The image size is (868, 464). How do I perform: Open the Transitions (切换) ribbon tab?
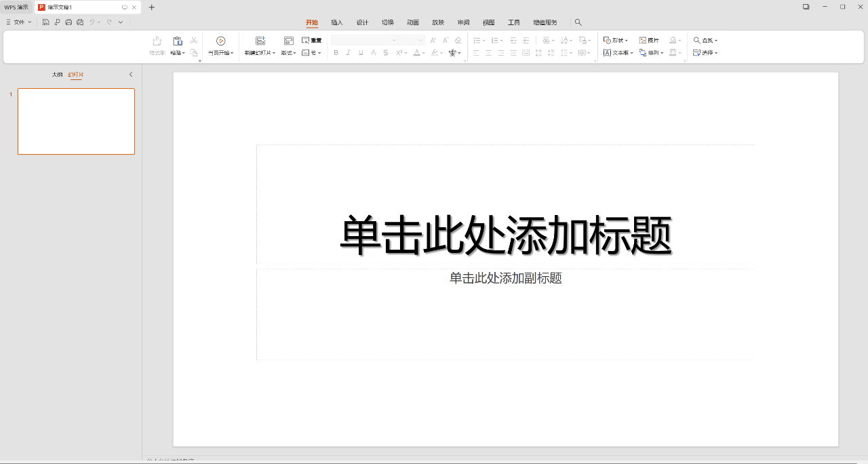[x=387, y=22]
